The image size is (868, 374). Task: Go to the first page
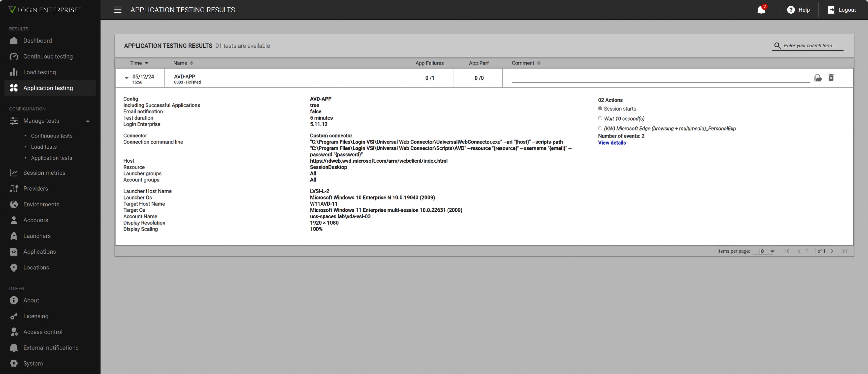coord(786,251)
